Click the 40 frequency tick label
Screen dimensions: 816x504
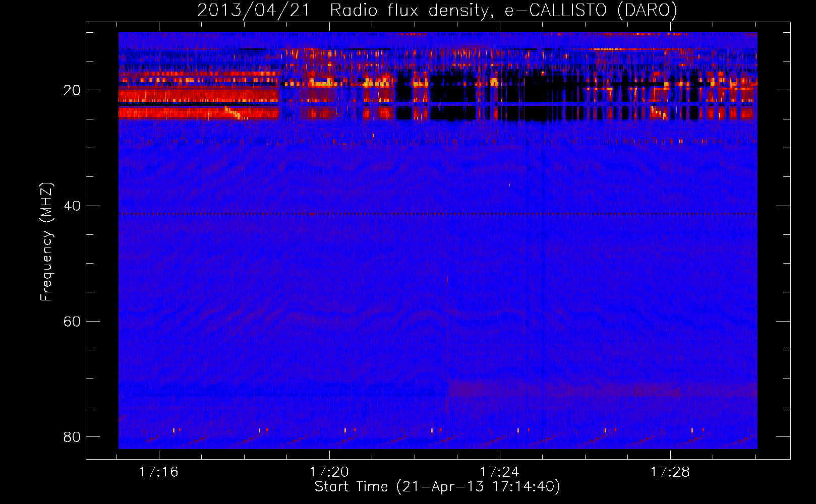tap(72, 206)
